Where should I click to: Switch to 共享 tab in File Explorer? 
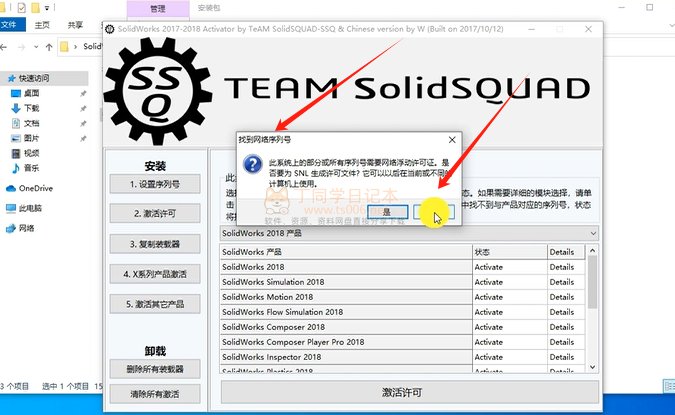(x=75, y=25)
